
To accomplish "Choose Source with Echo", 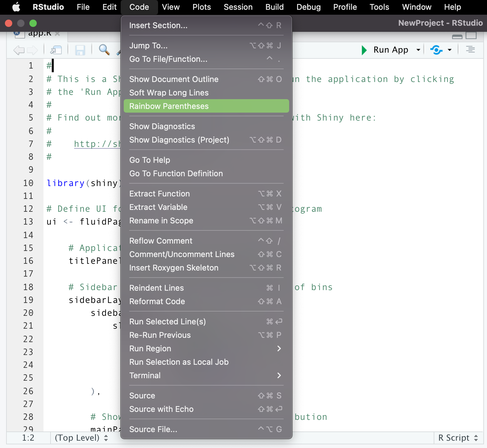I will [206, 409].
